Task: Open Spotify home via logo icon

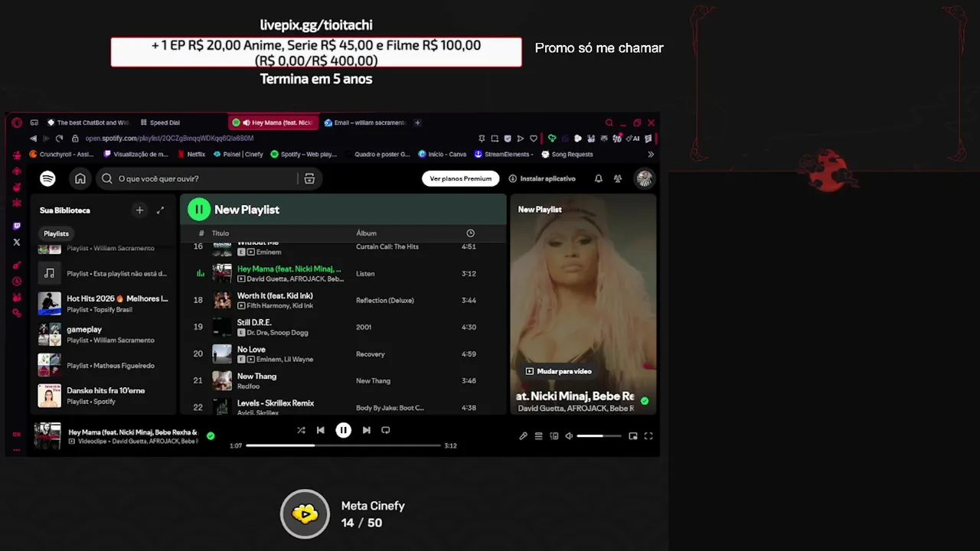Action: [47, 178]
